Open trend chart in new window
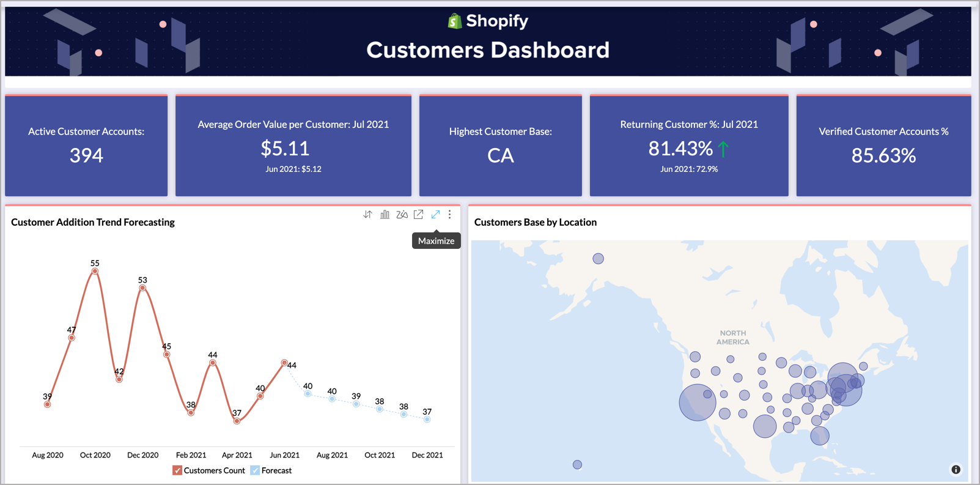This screenshot has height=485, width=980. point(418,215)
